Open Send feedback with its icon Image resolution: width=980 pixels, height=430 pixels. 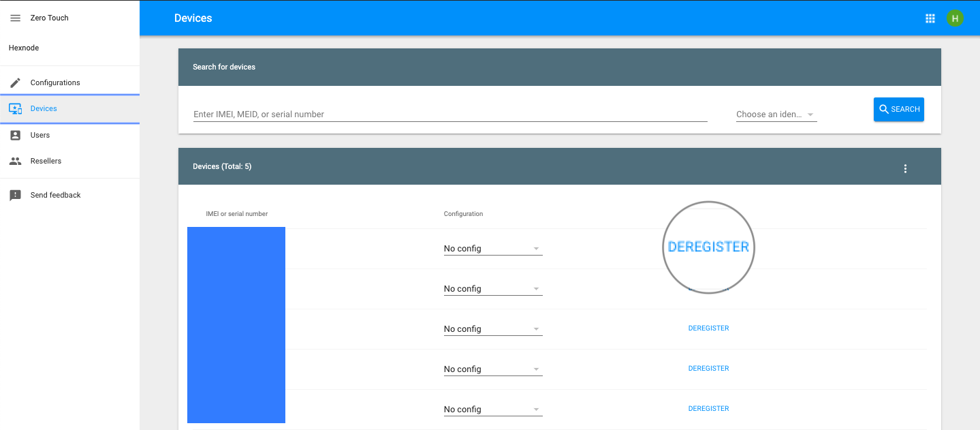(x=15, y=195)
